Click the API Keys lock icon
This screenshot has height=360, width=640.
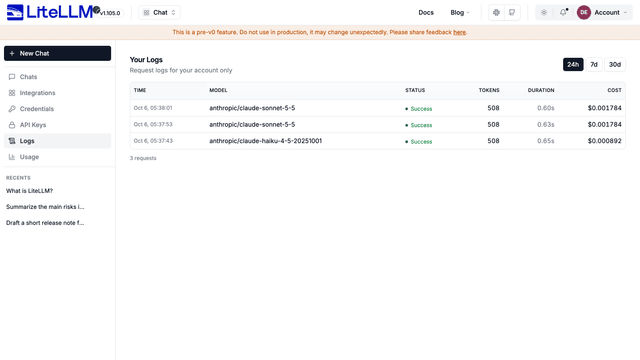pyautogui.click(x=12, y=125)
